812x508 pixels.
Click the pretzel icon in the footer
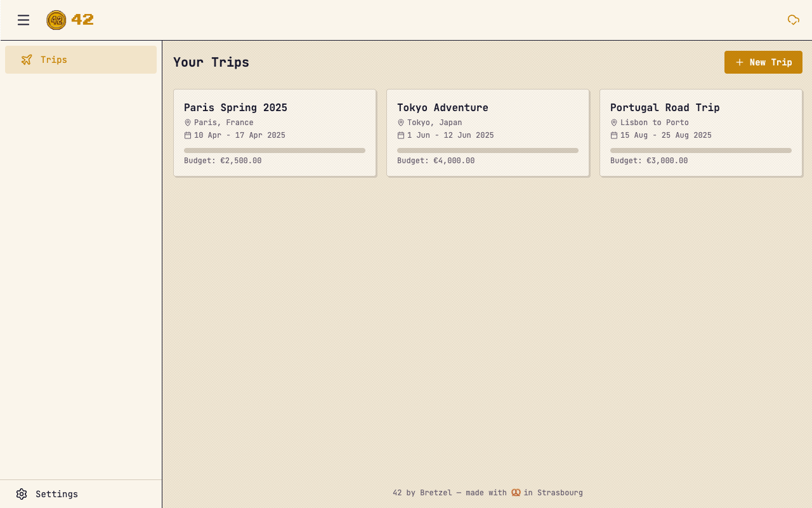coord(515,492)
